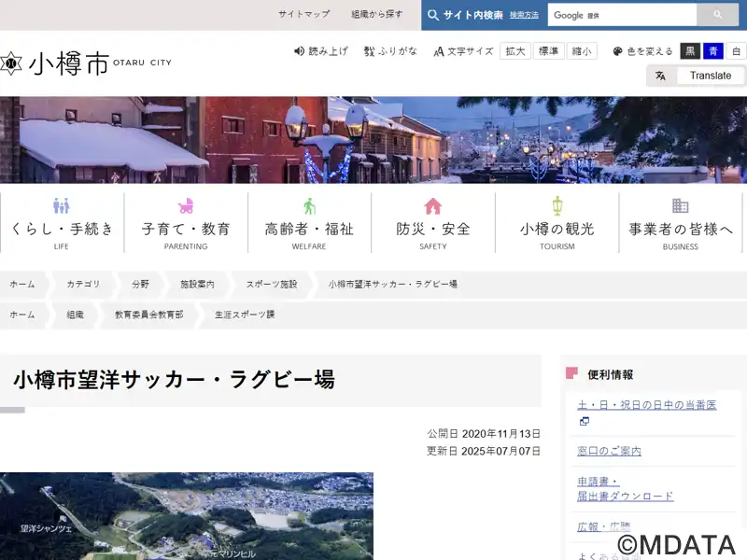Set text size to standard (標準)

tap(548, 51)
